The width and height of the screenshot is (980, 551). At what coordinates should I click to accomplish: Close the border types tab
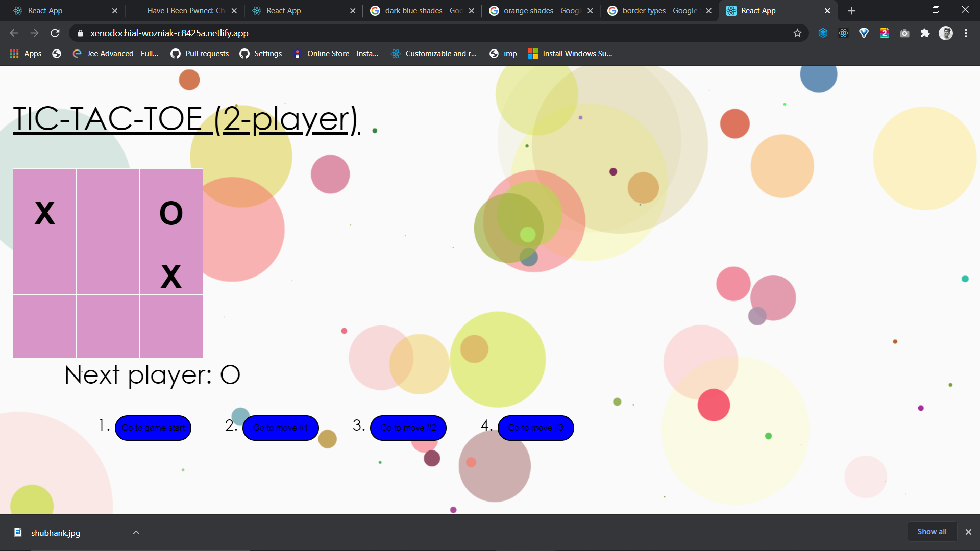708,11
